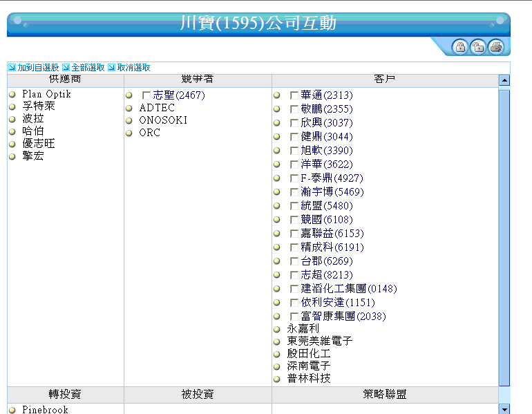The image size is (532, 414).
Task: Follow the 精成科(6191) link
Action: pos(332,247)
